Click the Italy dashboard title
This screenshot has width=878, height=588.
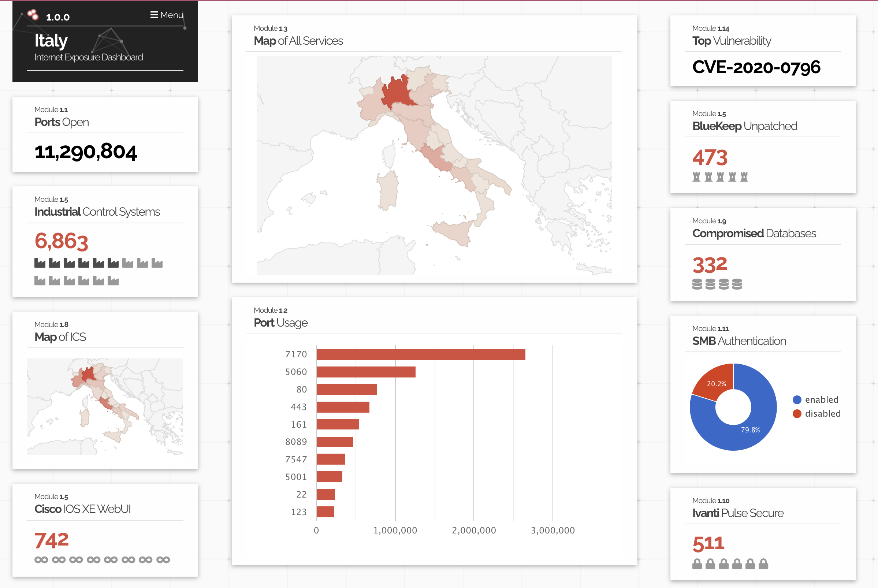click(x=51, y=41)
